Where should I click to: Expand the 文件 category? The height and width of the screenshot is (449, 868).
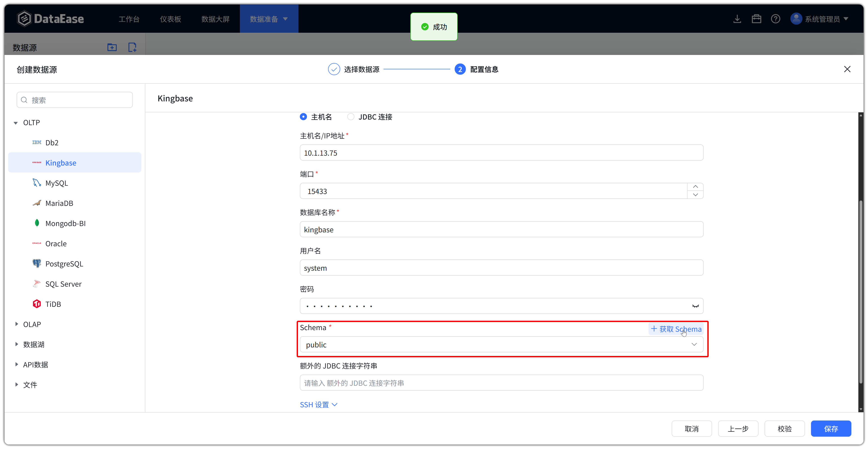tap(17, 385)
